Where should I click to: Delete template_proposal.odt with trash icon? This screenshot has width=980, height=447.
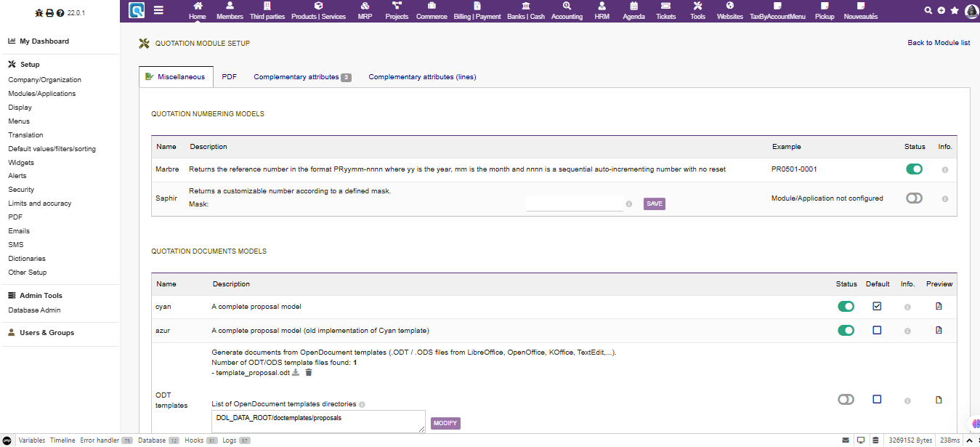point(309,372)
